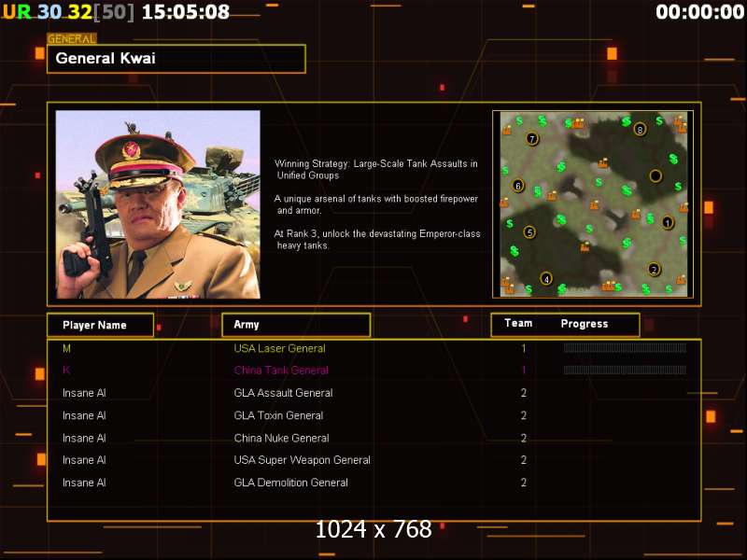
Task: Click USA Laser General army entry
Action: pyautogui.click(x=279, y=348)
